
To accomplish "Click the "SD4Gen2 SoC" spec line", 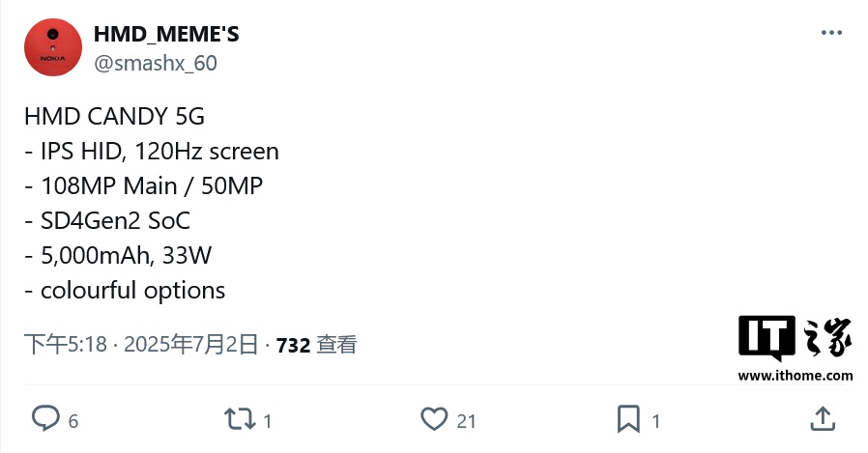I will 106,220.
